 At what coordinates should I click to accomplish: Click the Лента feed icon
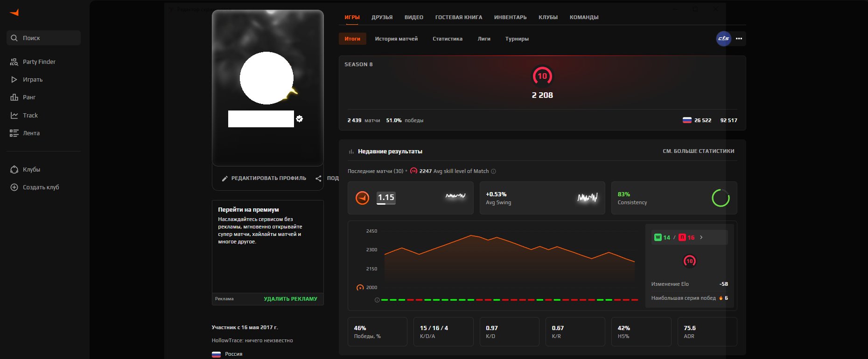click(14, 133)
